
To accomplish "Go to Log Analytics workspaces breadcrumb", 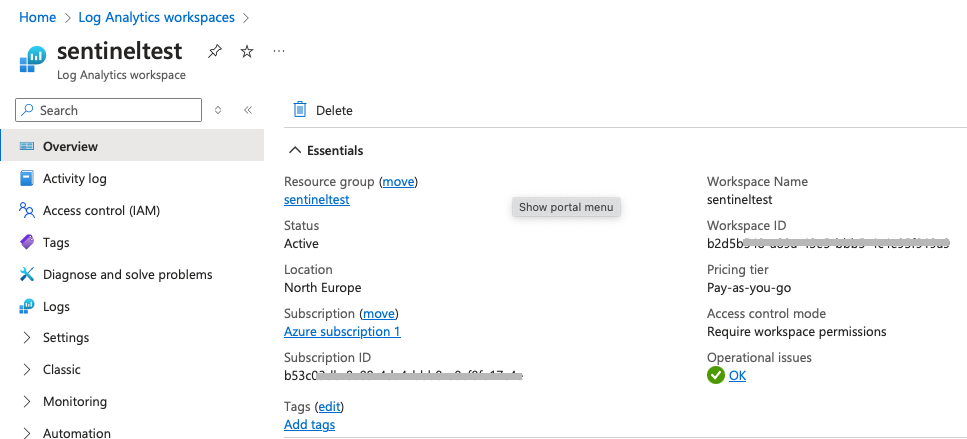I will 157,17.
